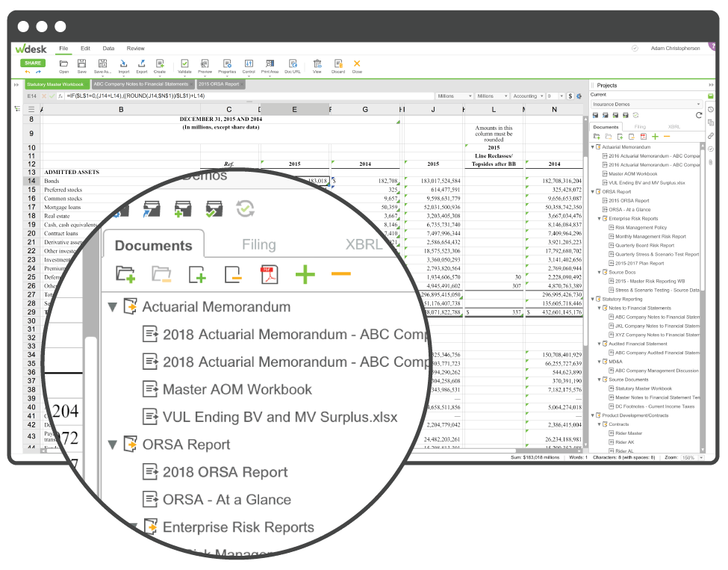Open the Zoom 150% dropdown in status bar
The height and width of the screenshot is (570, 728).
tap(691, 458)
